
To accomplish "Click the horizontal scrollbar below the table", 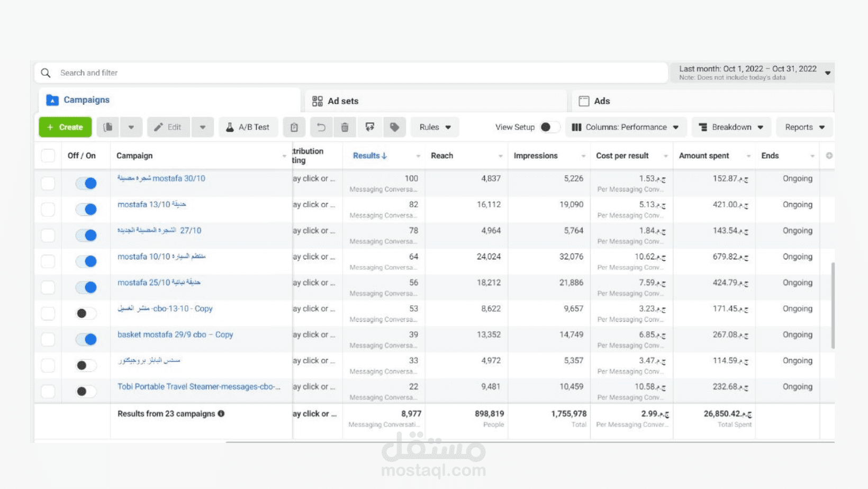I will point(530,441).
